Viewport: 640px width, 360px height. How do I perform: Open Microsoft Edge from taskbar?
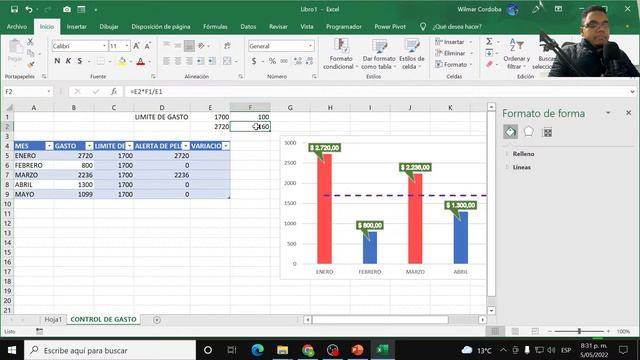(x=257, y=350)
